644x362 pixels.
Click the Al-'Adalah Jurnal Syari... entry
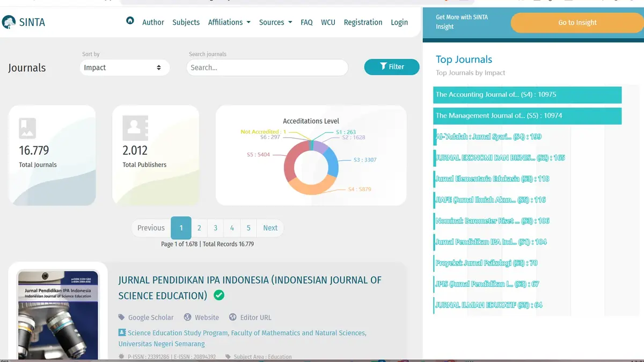[488, 137]
